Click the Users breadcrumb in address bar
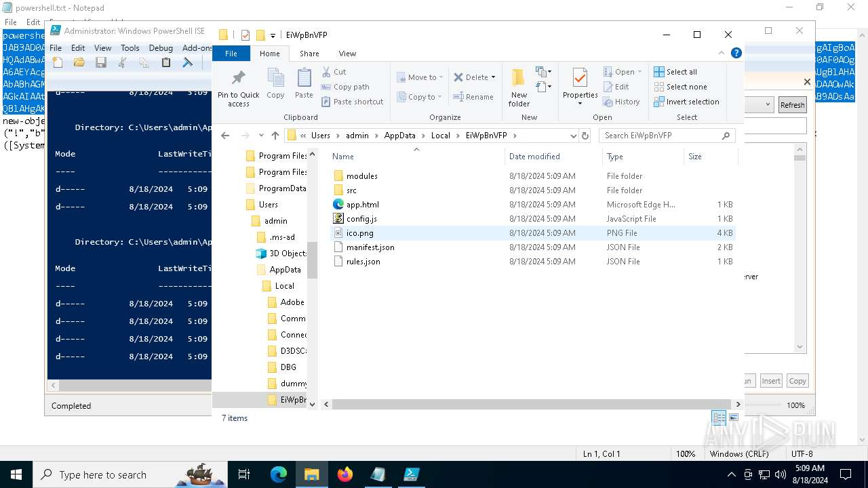Image resolution: width=868 pixels, height=488 pixels. (321, 136)
